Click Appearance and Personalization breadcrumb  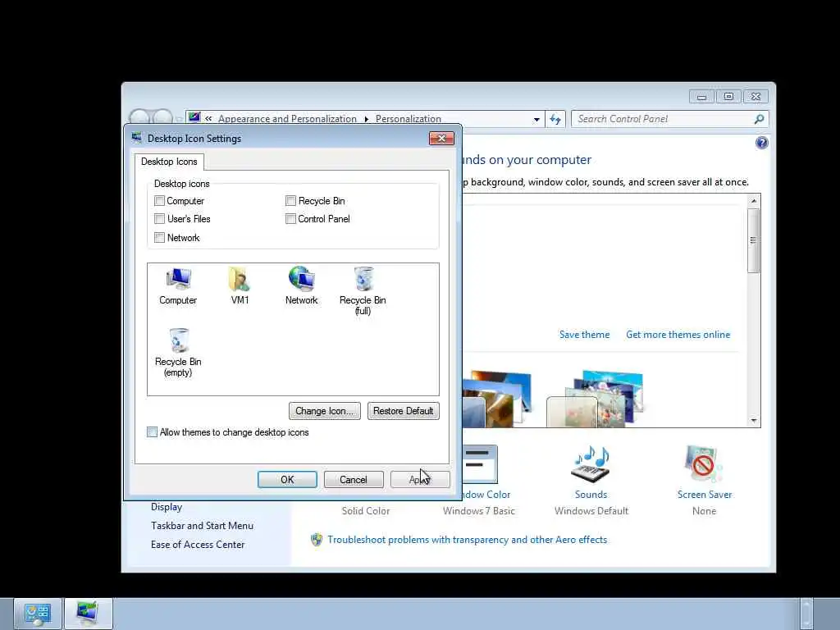pos(287,119)
